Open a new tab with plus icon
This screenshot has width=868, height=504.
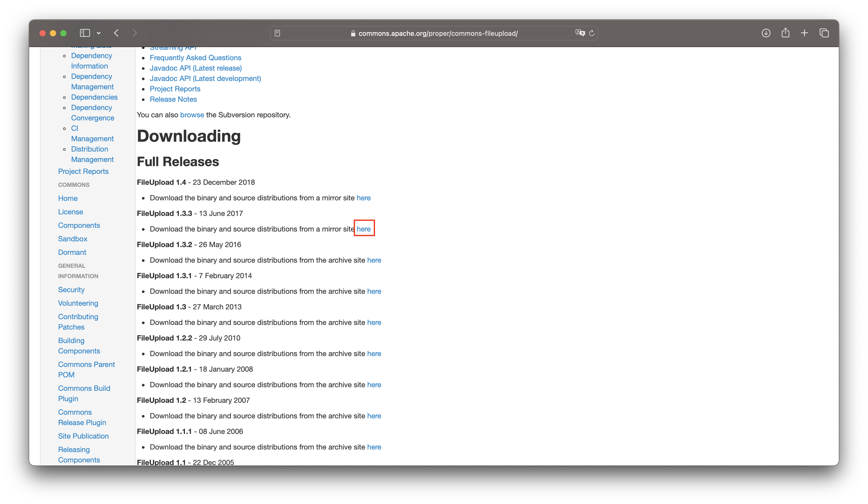tap(805, 33)
